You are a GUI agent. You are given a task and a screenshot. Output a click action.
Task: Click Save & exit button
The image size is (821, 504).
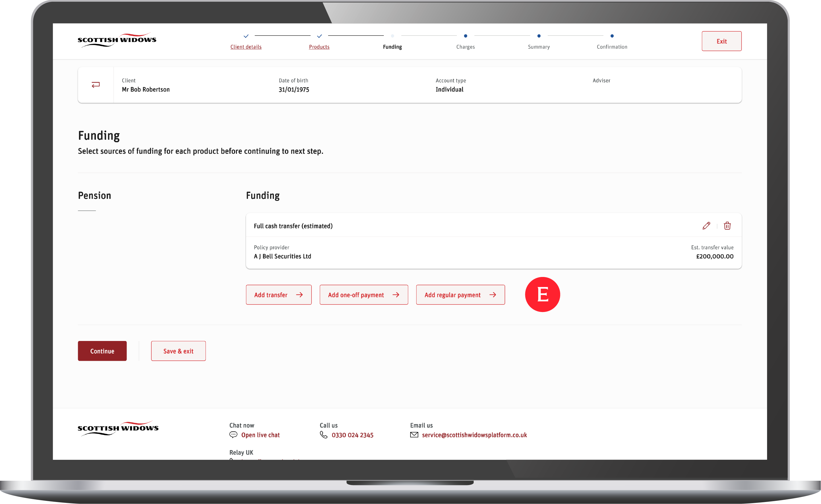(178, 351)
